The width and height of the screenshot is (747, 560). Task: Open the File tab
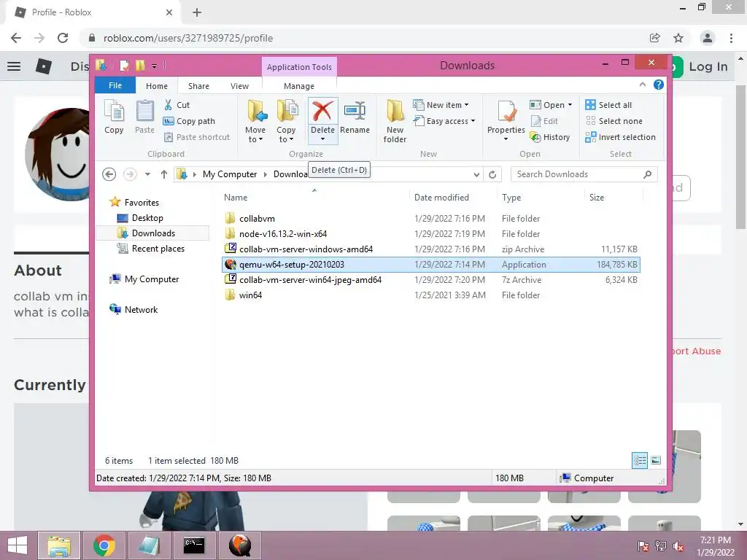click(115, 86)
